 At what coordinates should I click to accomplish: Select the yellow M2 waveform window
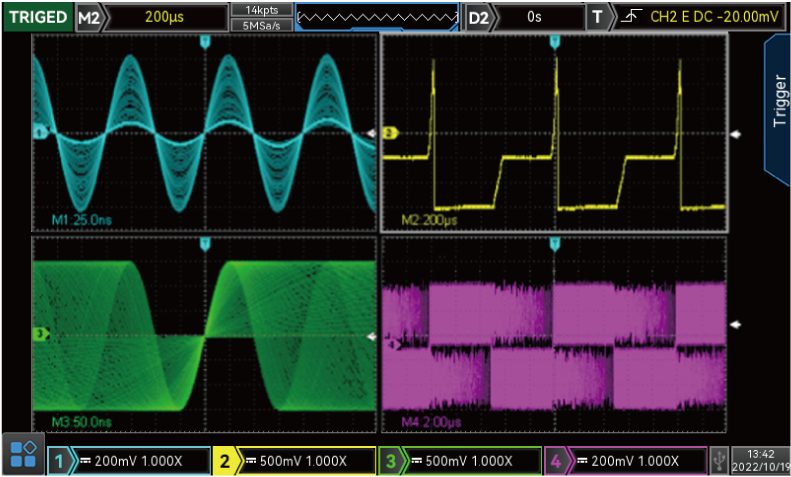coord(555,133)
